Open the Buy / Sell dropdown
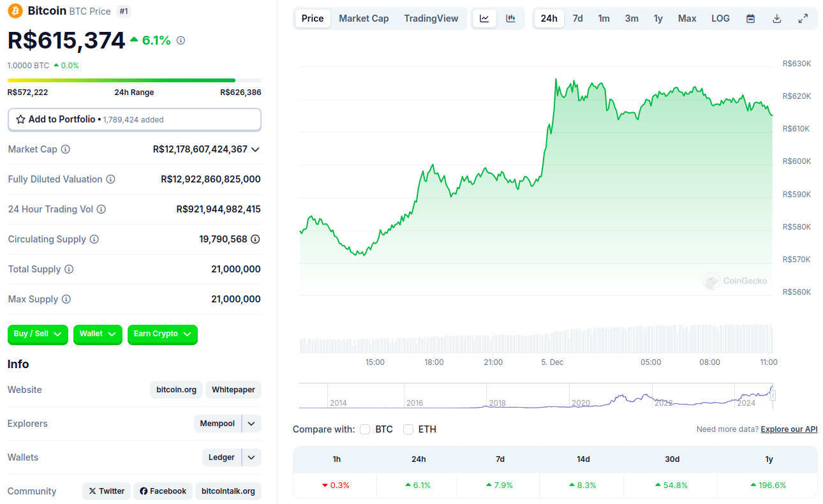823x504 pixels. pos(38,334)
